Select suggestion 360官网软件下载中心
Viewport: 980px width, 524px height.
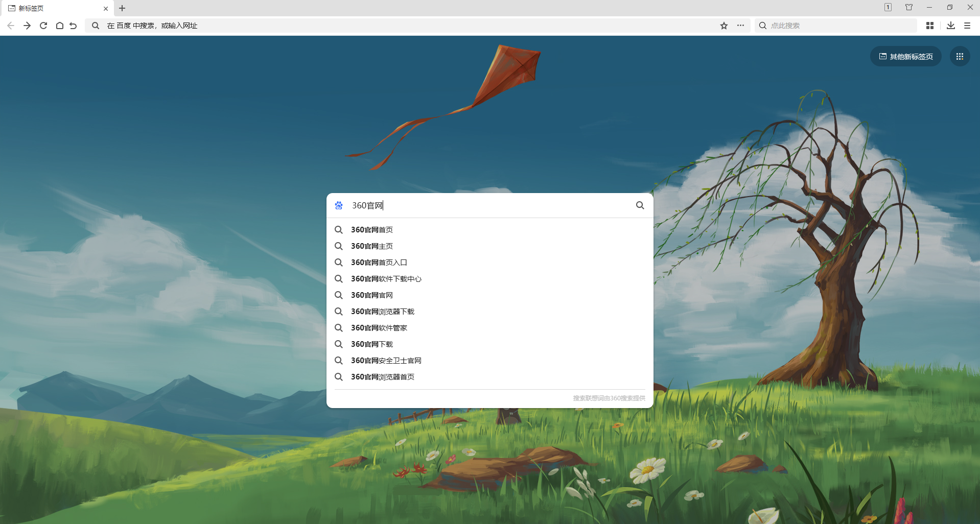point(490,279)
